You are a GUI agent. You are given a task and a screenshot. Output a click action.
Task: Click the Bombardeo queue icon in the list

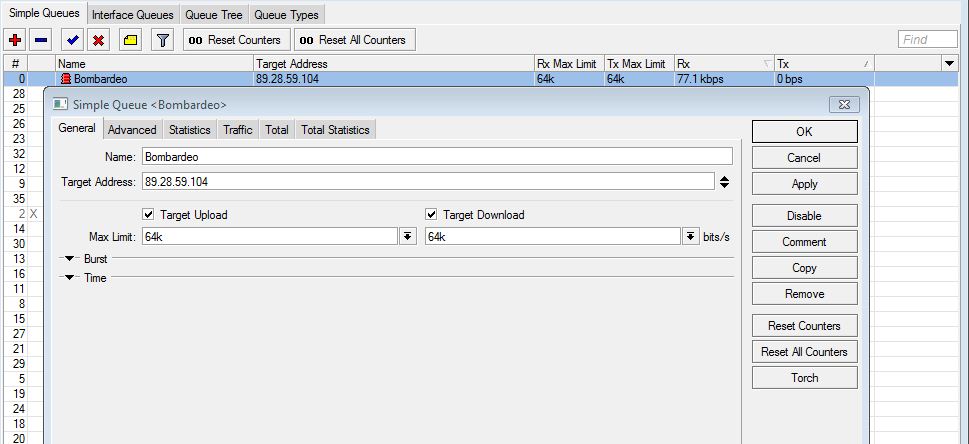click(x=67, y=79)
